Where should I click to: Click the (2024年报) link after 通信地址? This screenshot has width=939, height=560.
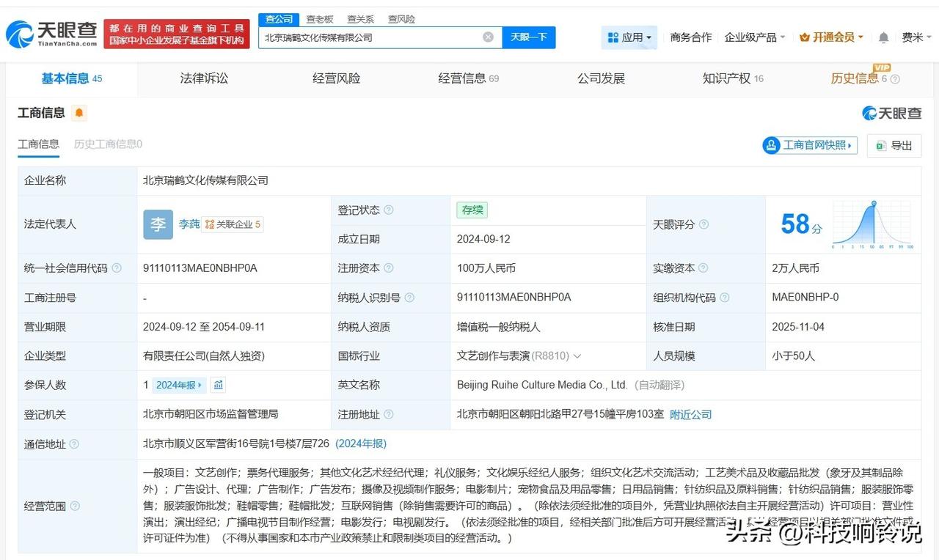pyautogui.click(x=361, y=444)
